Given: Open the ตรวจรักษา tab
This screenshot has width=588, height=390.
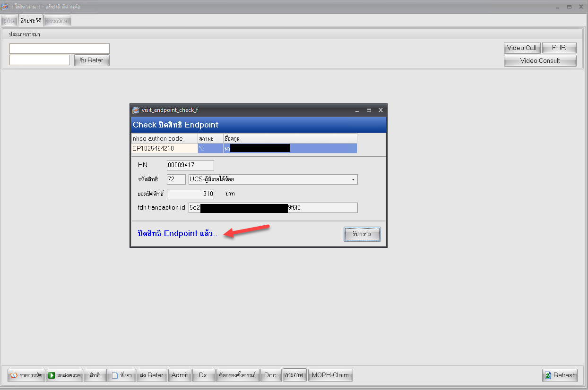Looking at the screenshot, I should pos(58,21).
